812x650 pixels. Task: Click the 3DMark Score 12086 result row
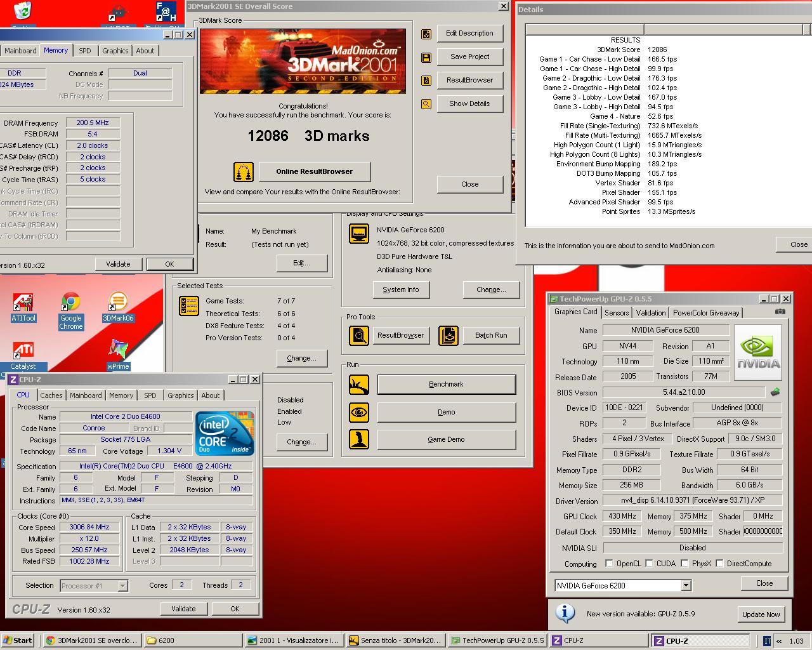point(632,50)
